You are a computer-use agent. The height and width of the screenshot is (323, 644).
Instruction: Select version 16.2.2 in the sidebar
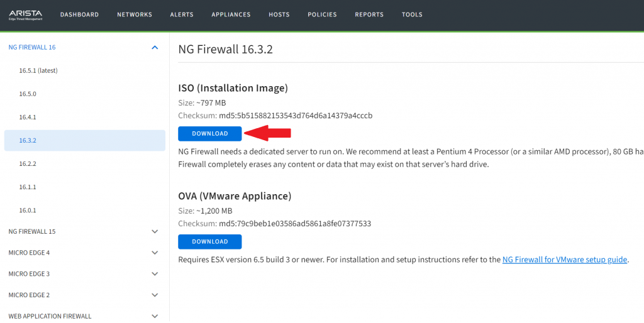[x=28, y=164]
